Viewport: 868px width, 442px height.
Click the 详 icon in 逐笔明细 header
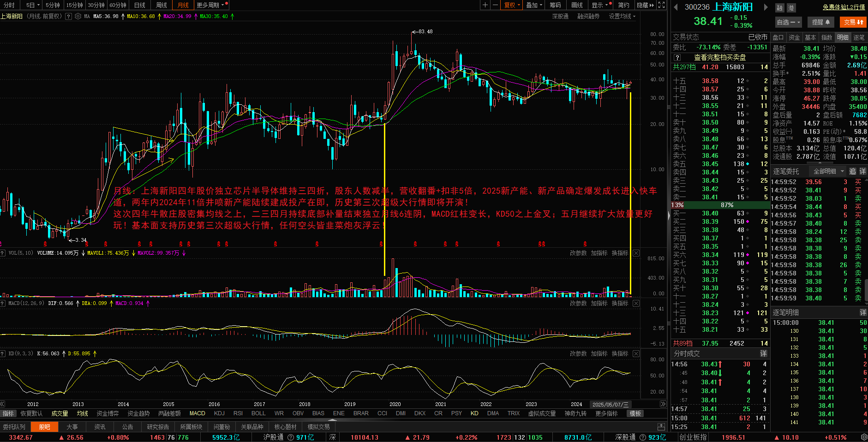[862, 312]
